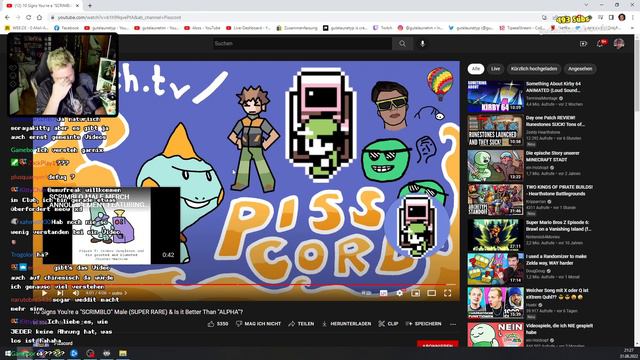Screen dimensions: 640x360
Task: Open the Windows Start menu
Action: 7,353
